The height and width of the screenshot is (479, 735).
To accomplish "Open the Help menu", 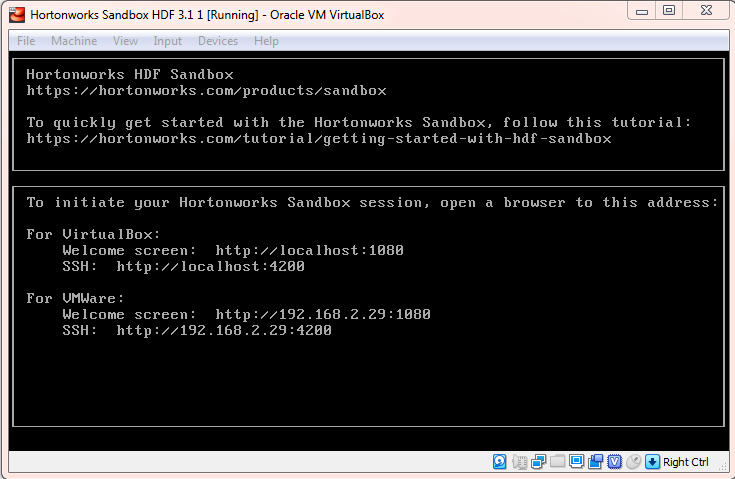I will tap(266, 41).
